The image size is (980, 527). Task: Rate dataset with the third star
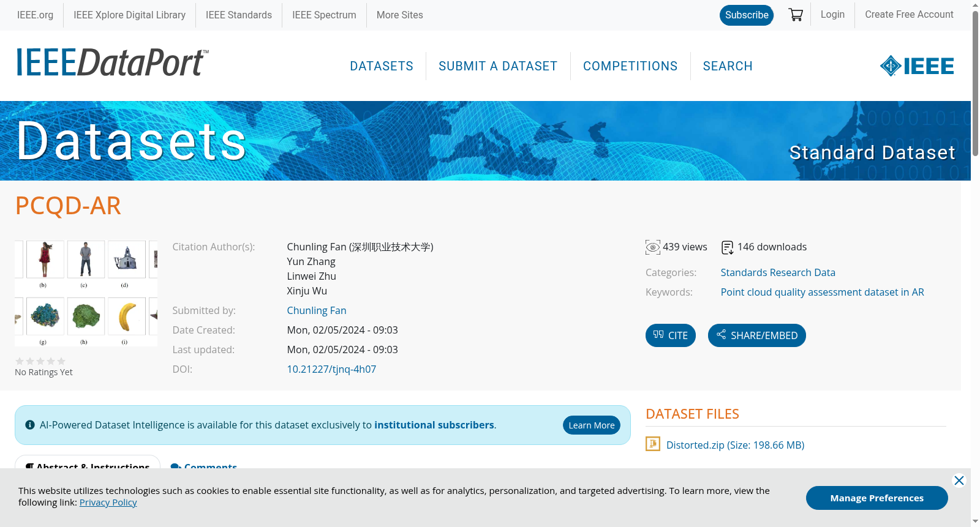(40, 361)
